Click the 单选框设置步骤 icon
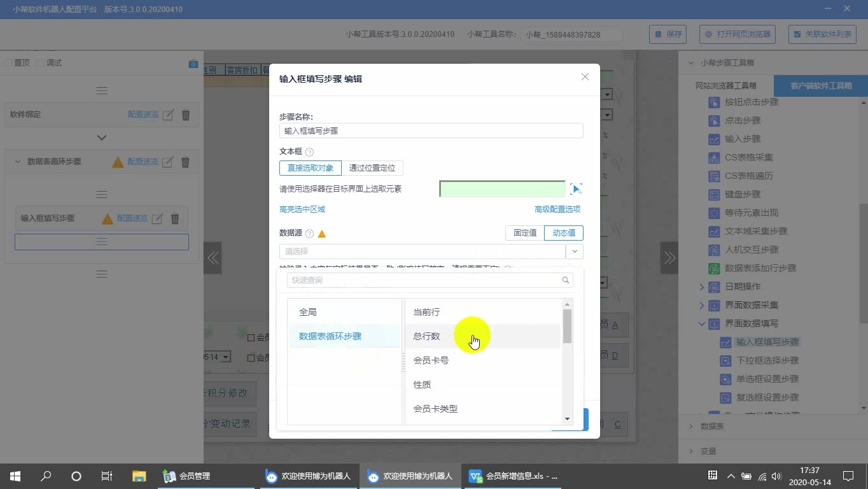Viewport: 868px width, 489px height. [x=725, y=379]
